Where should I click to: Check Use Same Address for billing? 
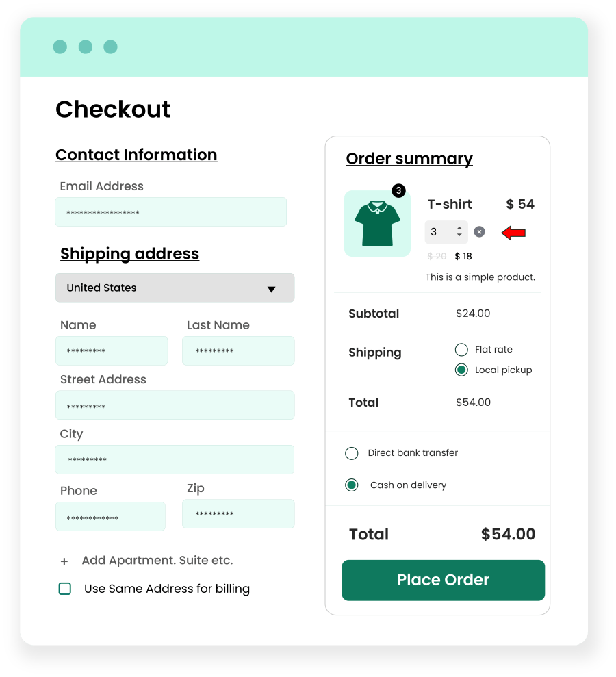[x=65, y=589]
